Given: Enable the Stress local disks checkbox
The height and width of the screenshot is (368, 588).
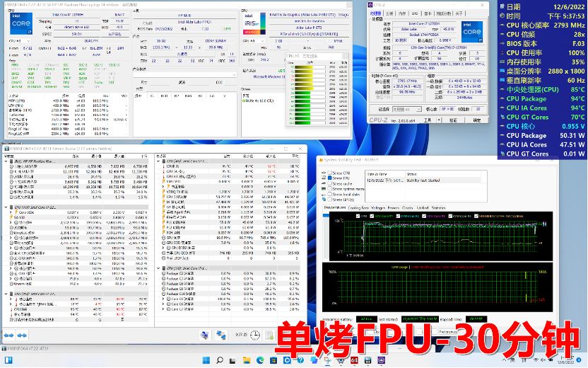Looking at the screenshot, I should click(329, 194).
